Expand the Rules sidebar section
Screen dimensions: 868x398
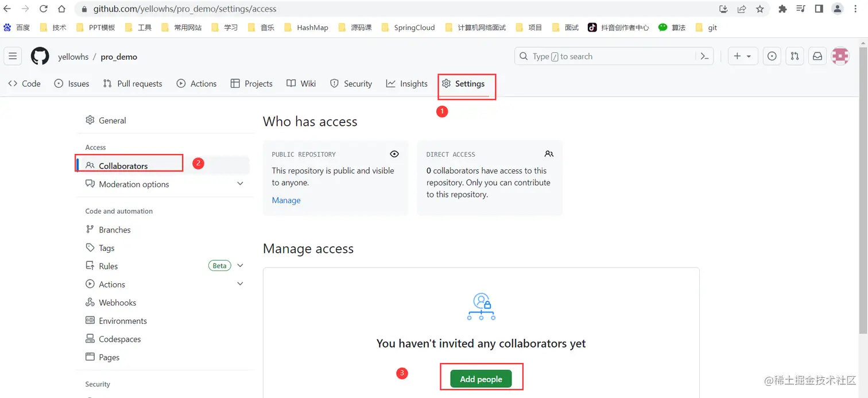pyautogui.click(x=240, y=265)
